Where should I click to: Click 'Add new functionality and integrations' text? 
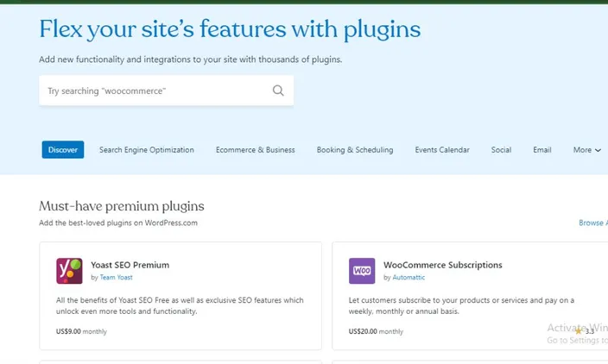coord(190,60)
